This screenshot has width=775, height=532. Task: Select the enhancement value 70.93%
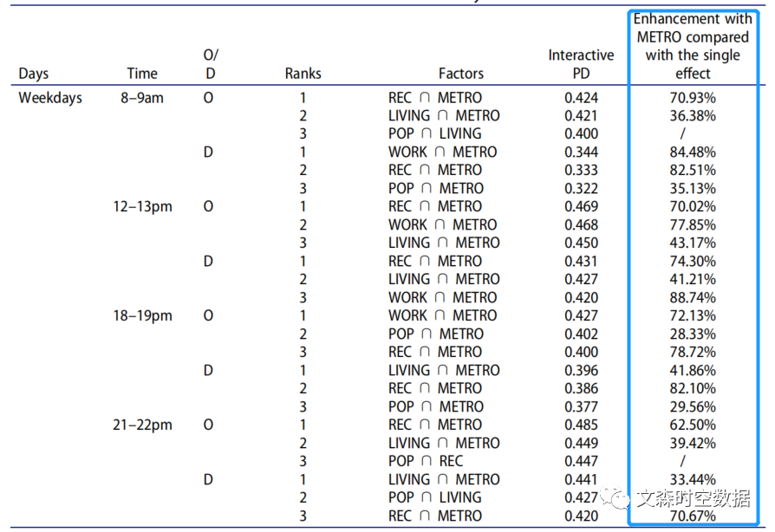tap(693, 98)
